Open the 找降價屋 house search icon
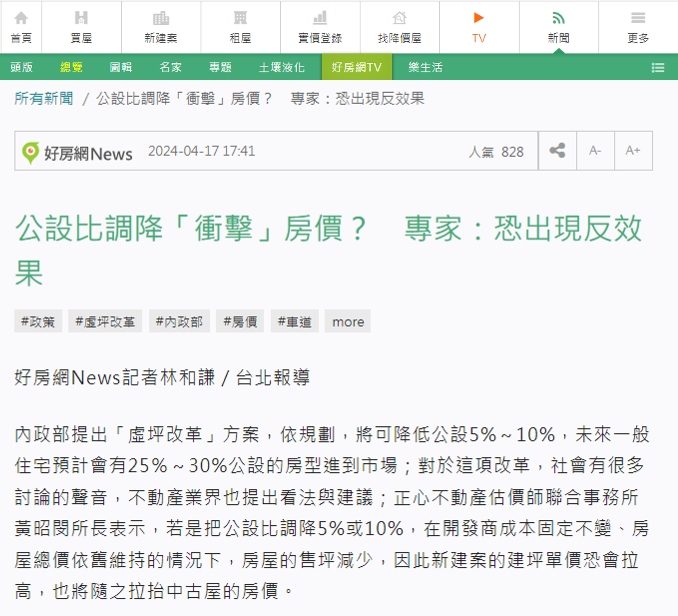678x616 pixels. point(399,18)
